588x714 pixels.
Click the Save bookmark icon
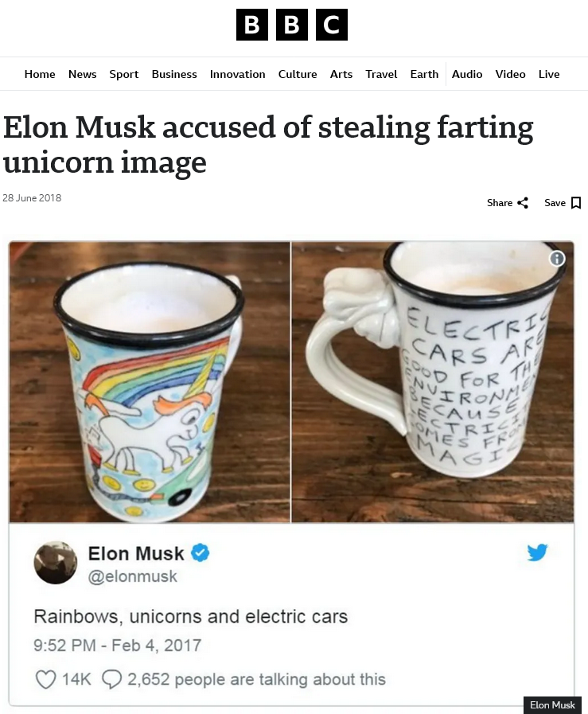pyautogui.click(x=576, y=203)
